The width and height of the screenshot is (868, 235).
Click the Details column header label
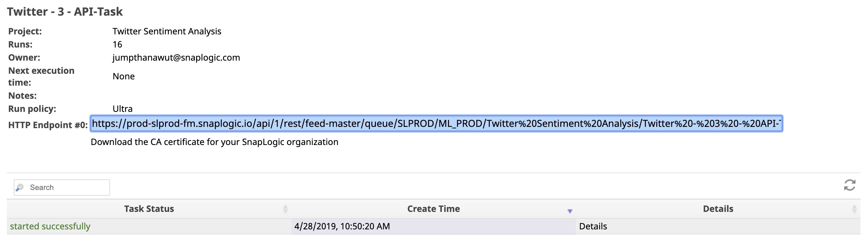point(718,209)
